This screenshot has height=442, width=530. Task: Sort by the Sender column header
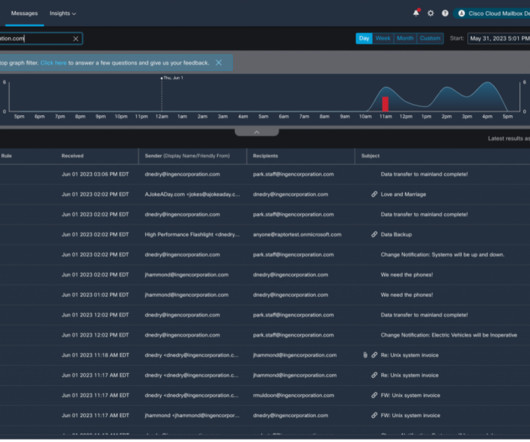coord(187,156)
